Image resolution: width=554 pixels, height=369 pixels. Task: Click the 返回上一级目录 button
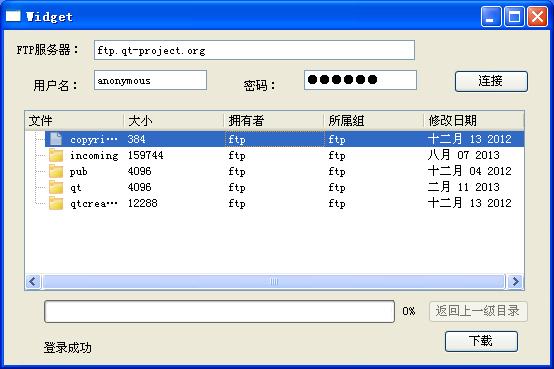pyautogui.click(x=478, y=311)
